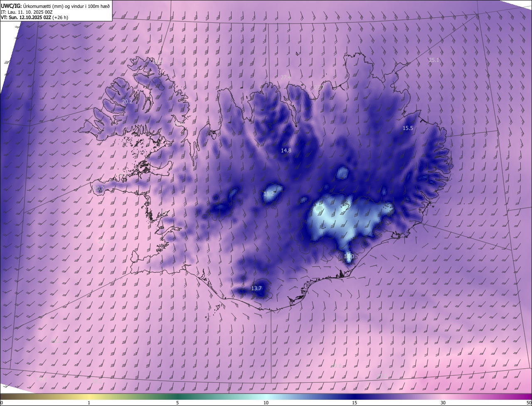Click the color scale label 50
The height and width of the screenshot is (406, 532).
coord(529,403)
